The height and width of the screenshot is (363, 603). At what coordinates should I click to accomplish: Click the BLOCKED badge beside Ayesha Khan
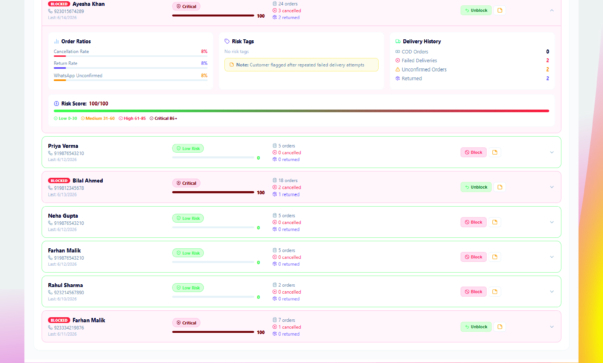[x=59, y=4]
